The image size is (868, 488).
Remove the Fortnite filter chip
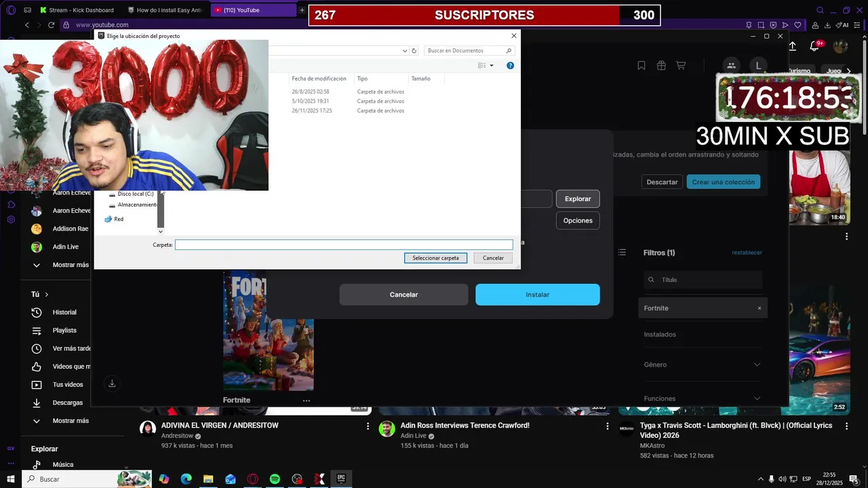(759, 308)
